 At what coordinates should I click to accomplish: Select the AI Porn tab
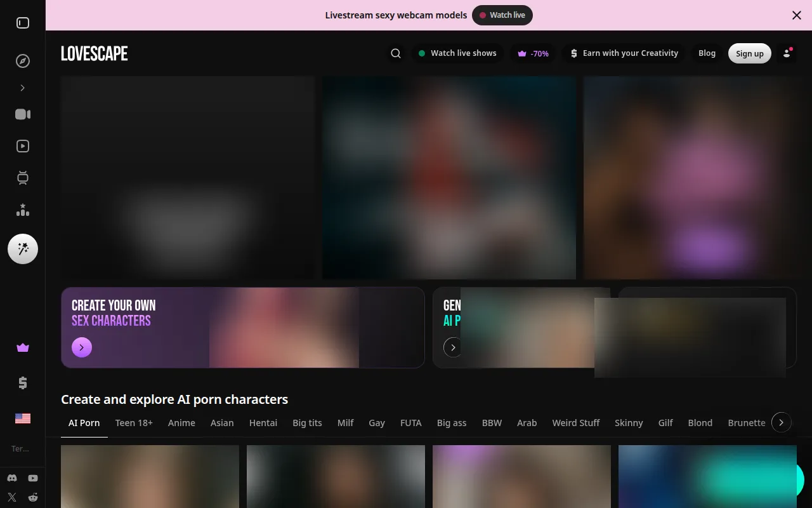coord(84,423)
